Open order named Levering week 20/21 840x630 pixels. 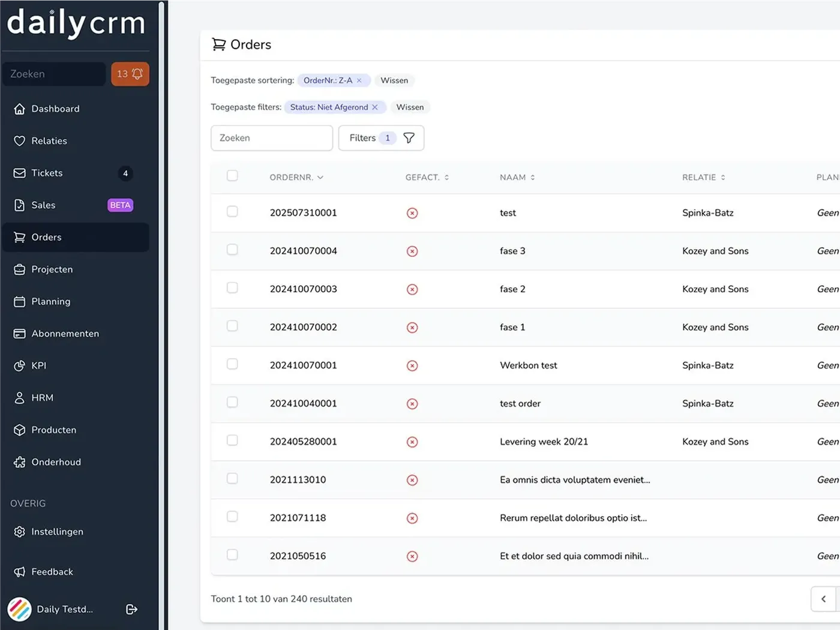tap(544, 442)
